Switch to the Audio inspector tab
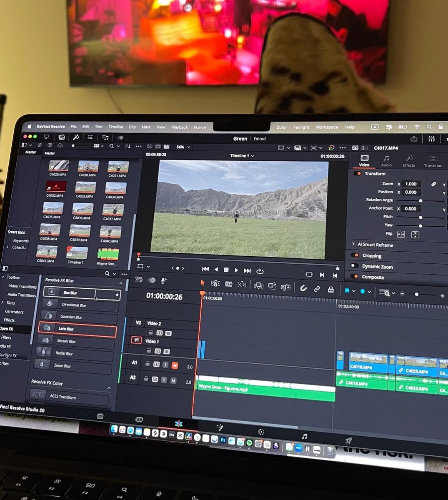448x500 pixels. pos(387,161)
